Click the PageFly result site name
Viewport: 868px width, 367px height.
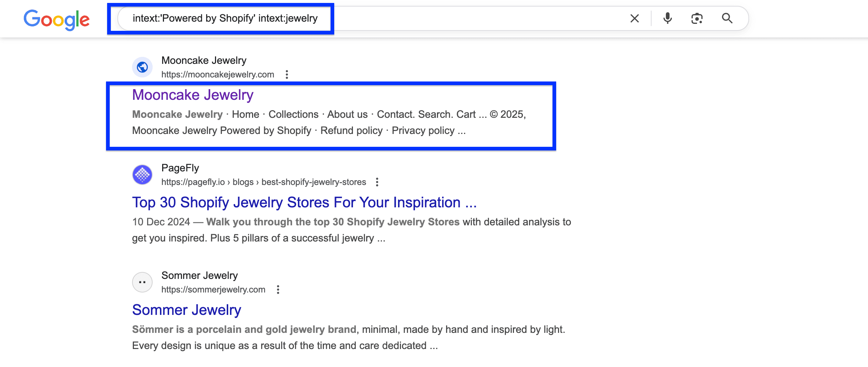click(x=180, y=168)
